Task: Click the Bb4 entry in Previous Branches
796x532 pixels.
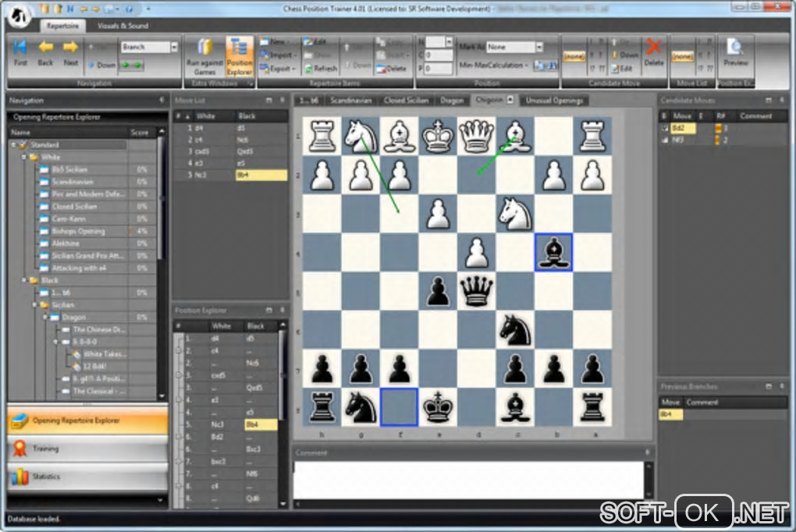Action: [670, 415]
